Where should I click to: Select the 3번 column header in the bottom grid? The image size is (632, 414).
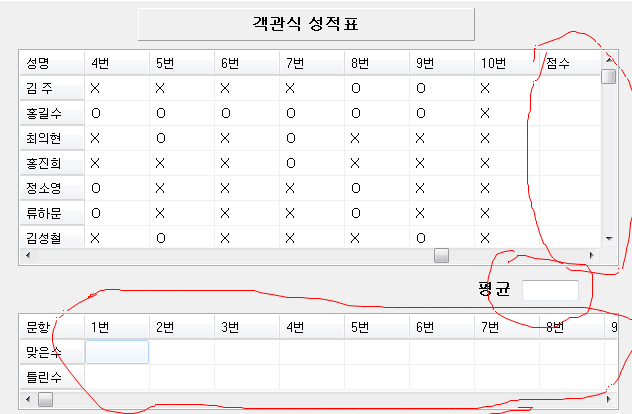click(247, 327)
